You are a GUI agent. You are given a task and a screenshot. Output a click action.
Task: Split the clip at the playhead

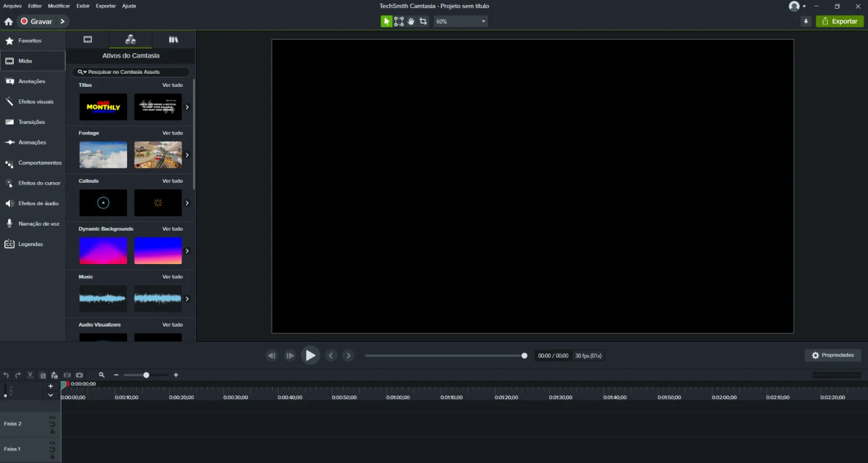coord(67,375)
